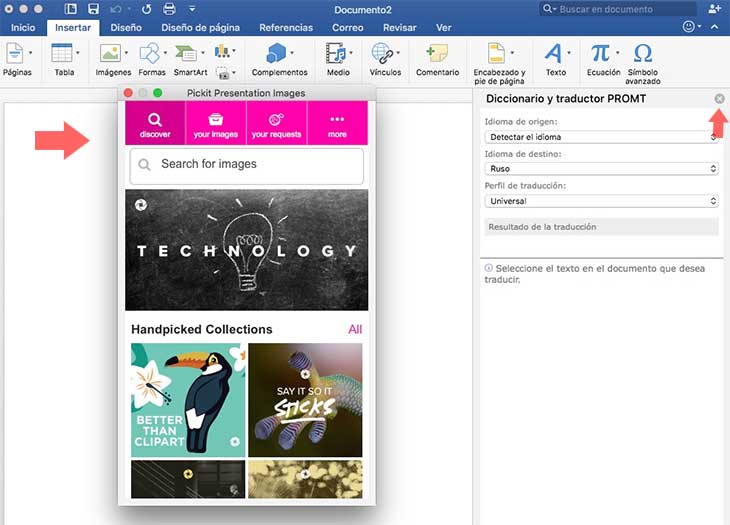Screen dimensions: 730x525
Task: Click the Search for images field
Action: point(247,166)
